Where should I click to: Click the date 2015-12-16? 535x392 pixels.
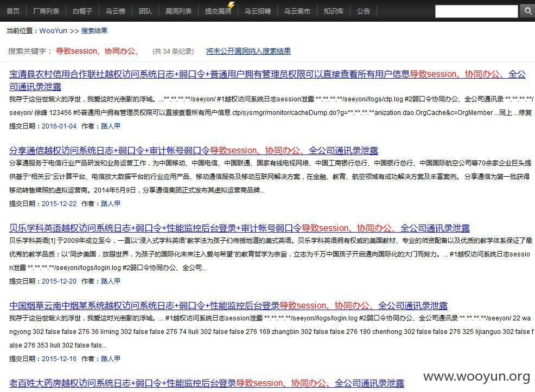[59, 358]
